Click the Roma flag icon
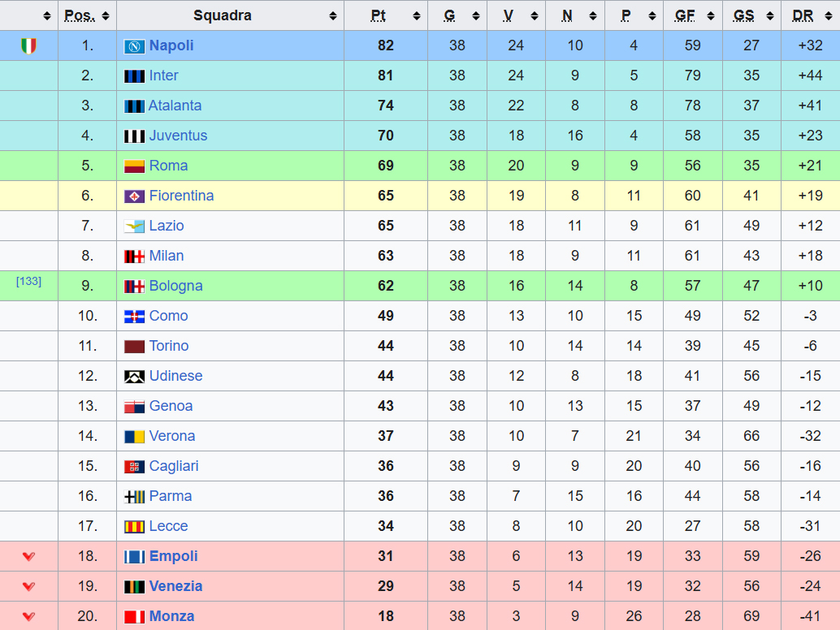Viewport: 840px width, 630px height. [134, 166]
